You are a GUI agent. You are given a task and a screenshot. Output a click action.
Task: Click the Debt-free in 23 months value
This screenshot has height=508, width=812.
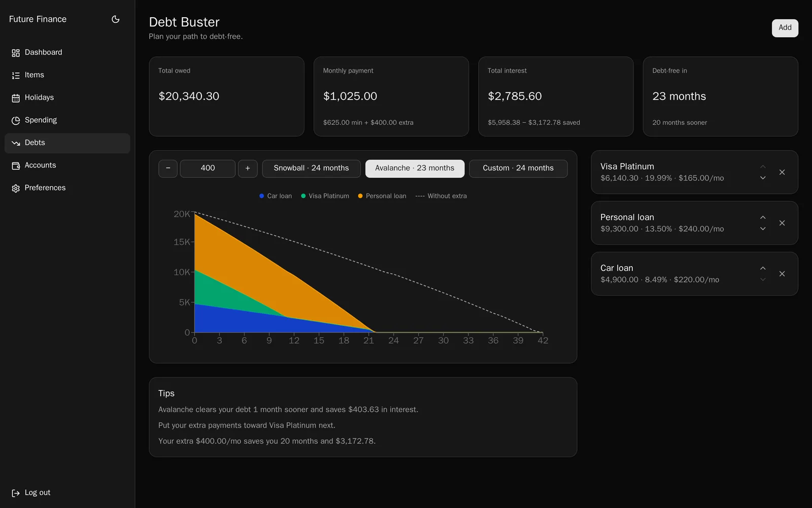click(x=679, y=97)
